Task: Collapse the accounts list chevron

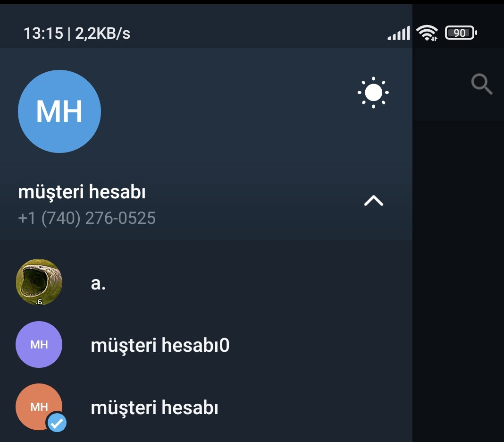Action: click(x=373, y=200)
